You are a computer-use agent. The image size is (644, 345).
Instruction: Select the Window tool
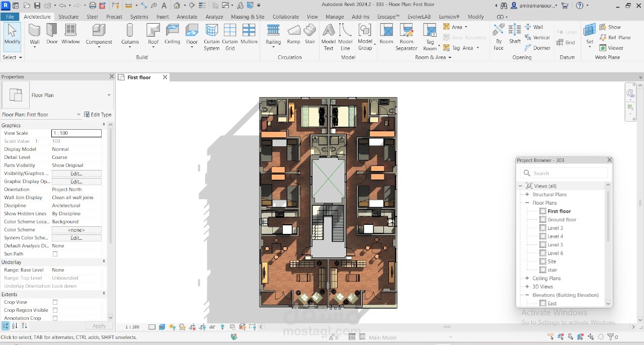pos(70,34)
